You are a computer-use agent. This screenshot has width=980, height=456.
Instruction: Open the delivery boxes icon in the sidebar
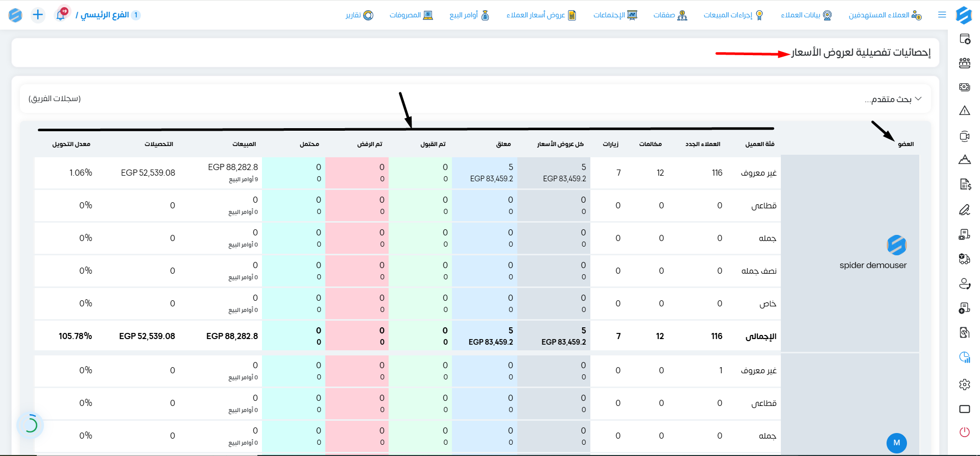coord(965,259)
